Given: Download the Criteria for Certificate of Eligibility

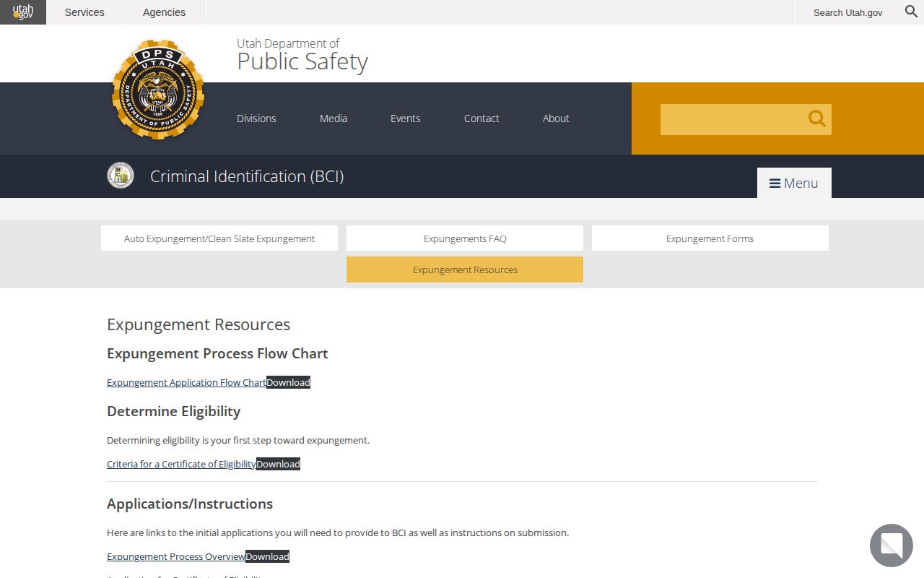Looking at the screenshot, I should (x=278, y=464).
